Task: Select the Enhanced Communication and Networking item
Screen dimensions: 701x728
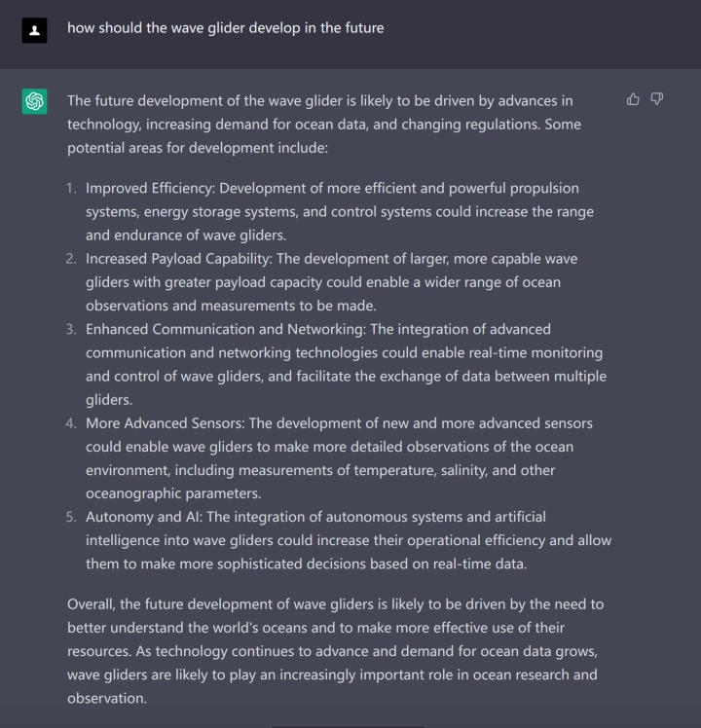Action: [346, 364]
